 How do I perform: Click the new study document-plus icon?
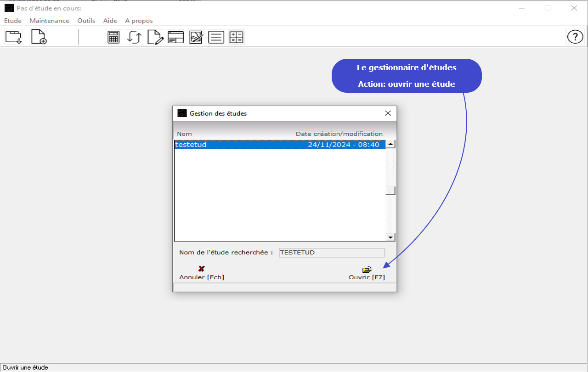[39, 37]
